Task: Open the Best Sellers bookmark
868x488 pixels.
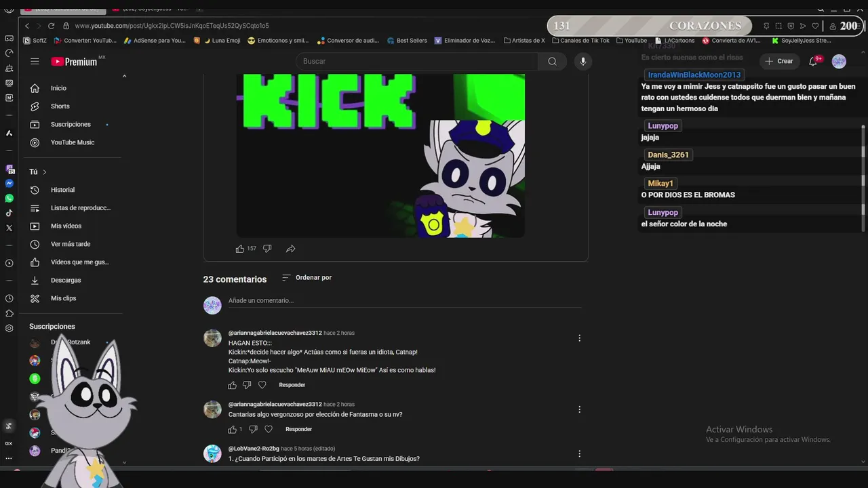Action: [x=407, y=41]
